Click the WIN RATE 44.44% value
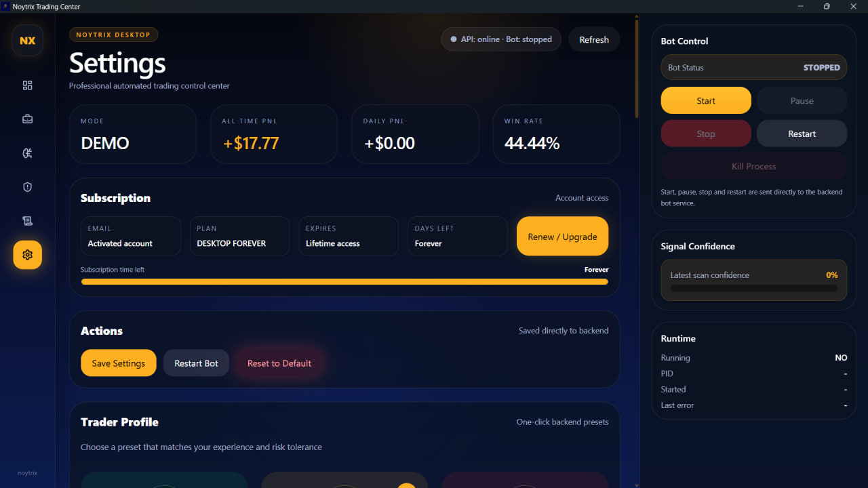Image resolution: width=868 pixels, height=488 pixels. click(532, 143)
